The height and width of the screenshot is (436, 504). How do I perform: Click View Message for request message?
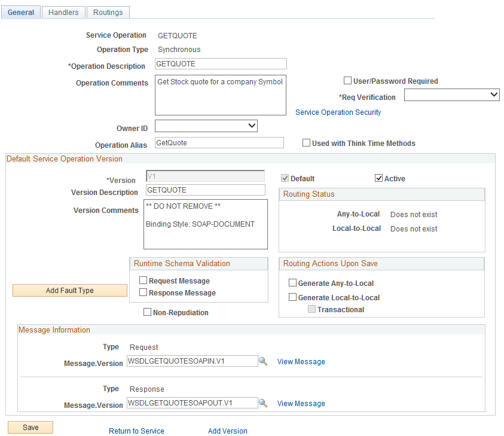[x=301, y=362]
